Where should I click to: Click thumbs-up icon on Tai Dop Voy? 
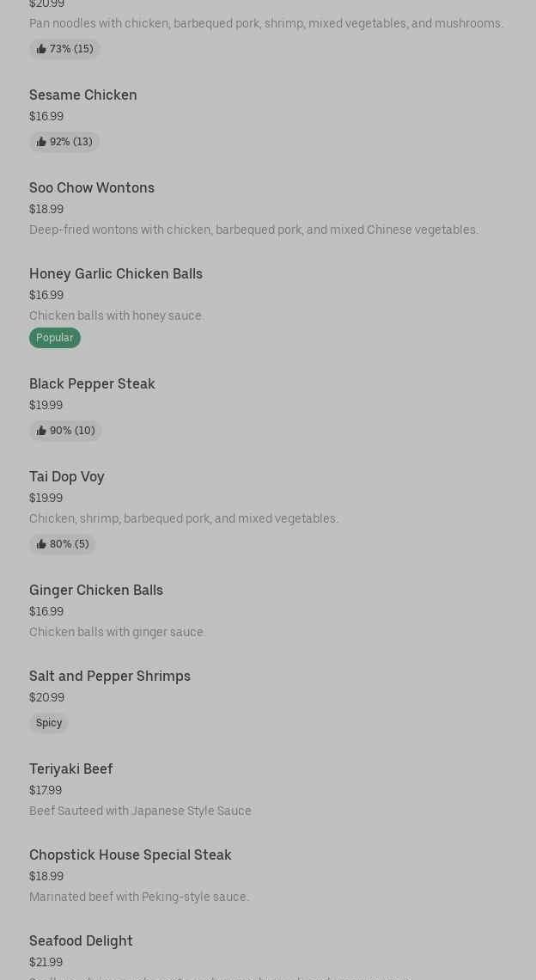coord(41,544)
